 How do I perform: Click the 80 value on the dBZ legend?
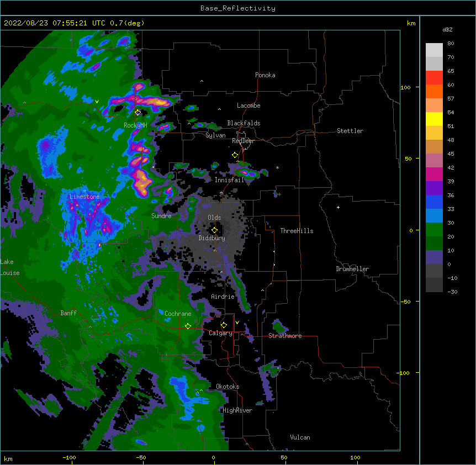pos(451,44)
